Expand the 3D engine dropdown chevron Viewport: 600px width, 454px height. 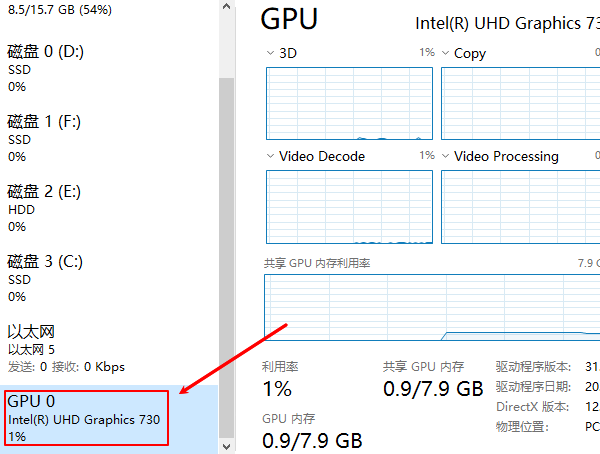(271, 53)
